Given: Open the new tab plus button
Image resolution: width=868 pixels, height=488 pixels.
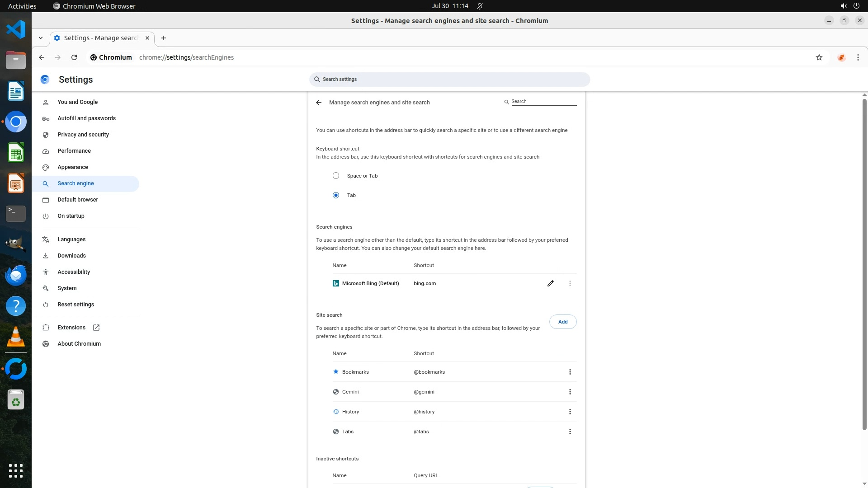Looking at the screenshot, I should coord(164,38).
